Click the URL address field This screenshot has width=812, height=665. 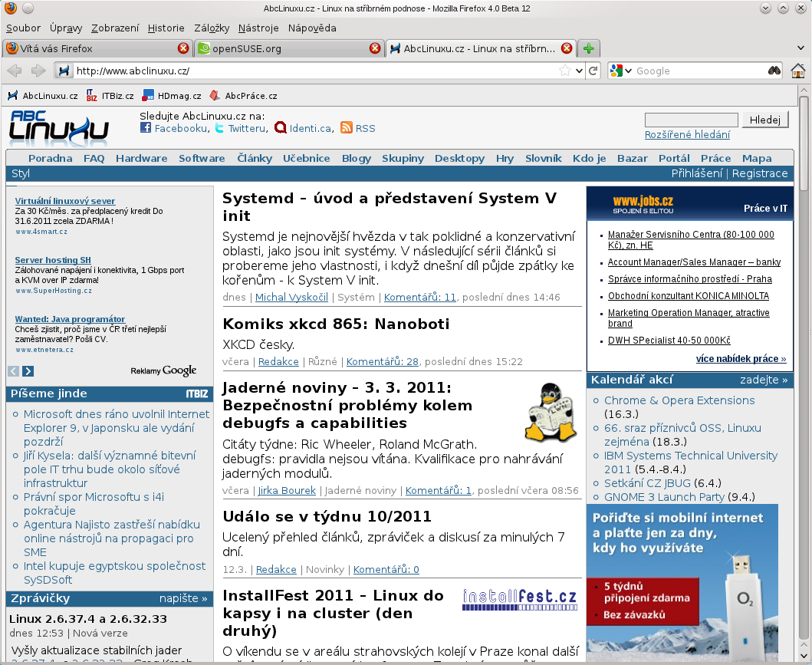coord(316,71)
